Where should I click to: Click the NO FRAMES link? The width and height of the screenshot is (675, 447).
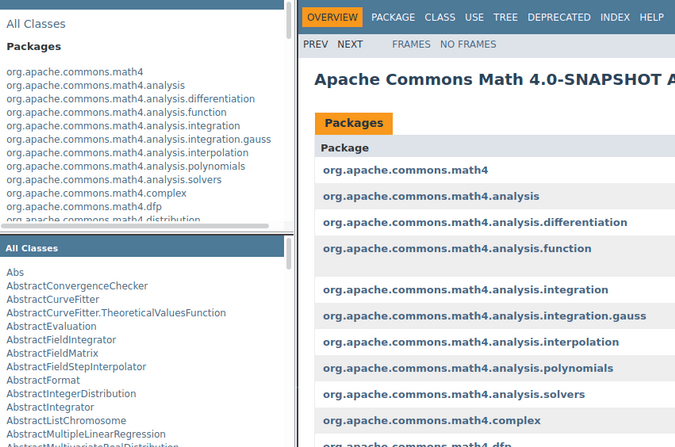[468, 44]
